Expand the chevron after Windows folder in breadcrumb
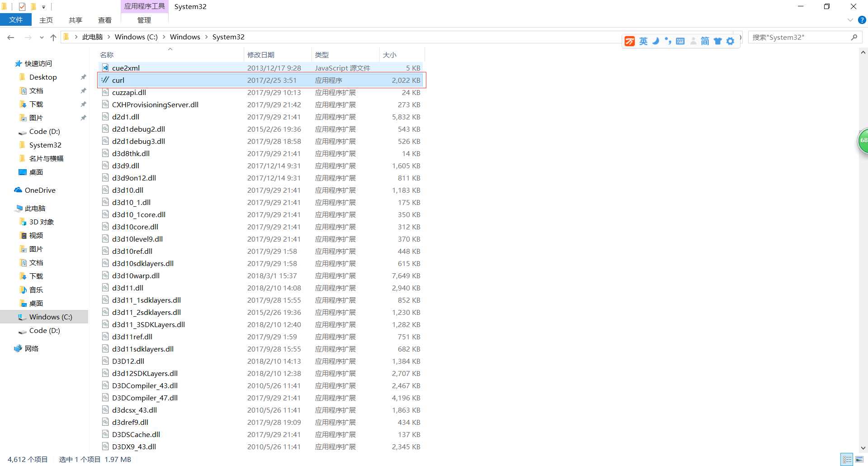 click(206, 37)
